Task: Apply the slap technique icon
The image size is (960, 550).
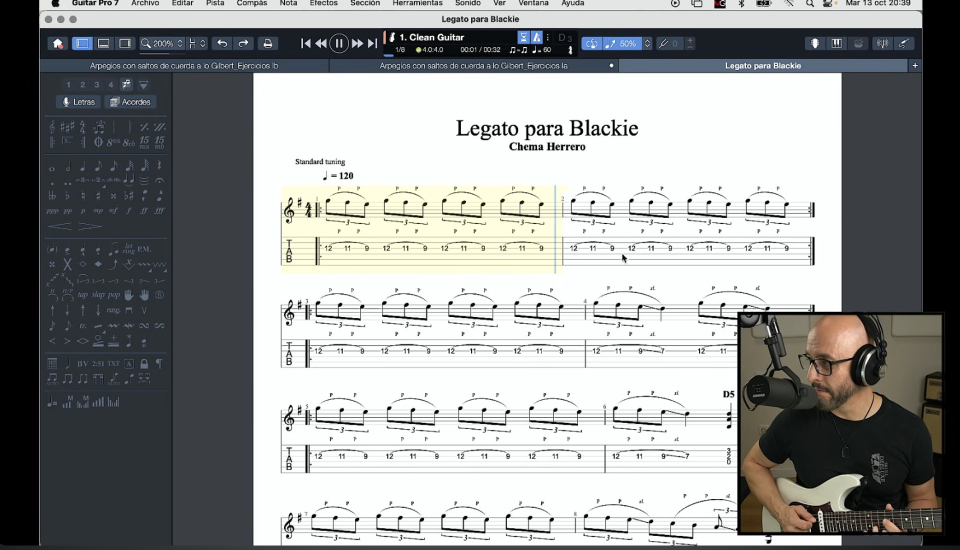Action: click(x=98, y=295)
